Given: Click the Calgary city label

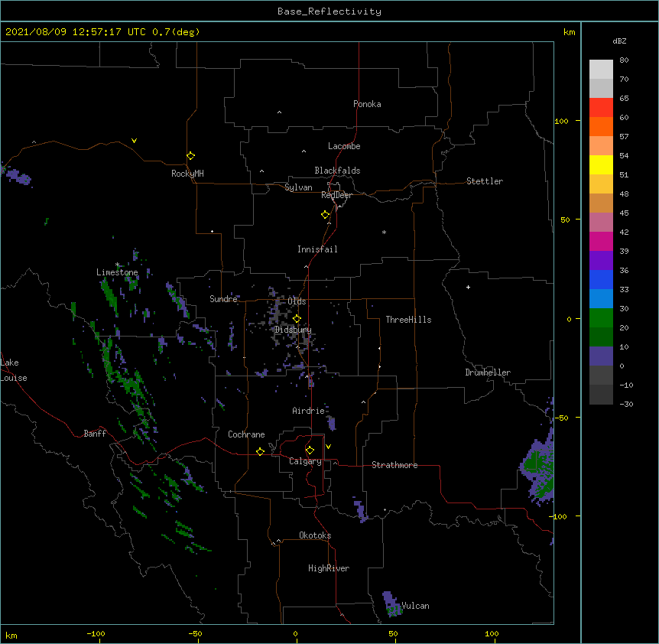Looking at the screenshot, I should click(305, 461).
